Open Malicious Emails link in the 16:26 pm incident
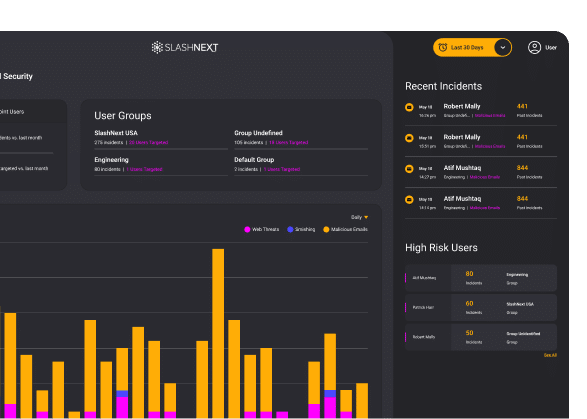This screenshot has width=587, height=419. pos(490,116)
